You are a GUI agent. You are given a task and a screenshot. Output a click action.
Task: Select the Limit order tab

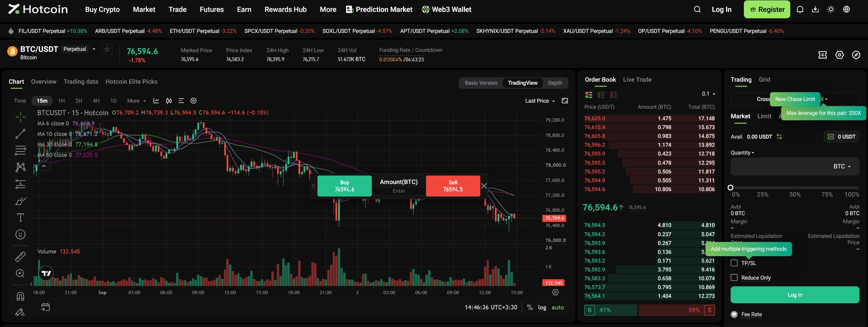pos(764,116)
